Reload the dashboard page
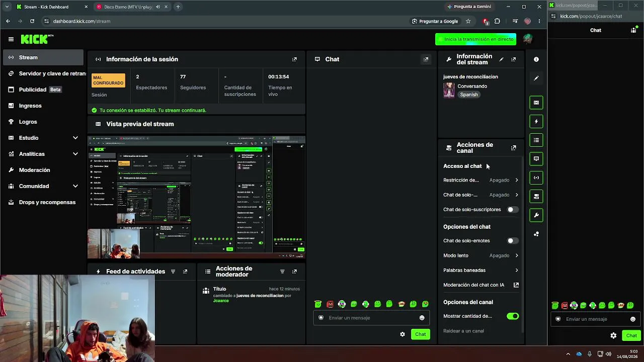 32,21
